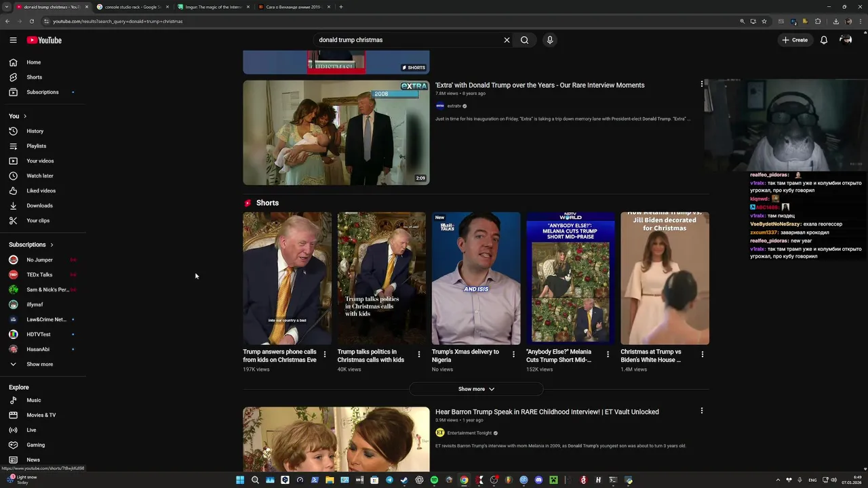Click the browser address bar URL

[118, 21]
